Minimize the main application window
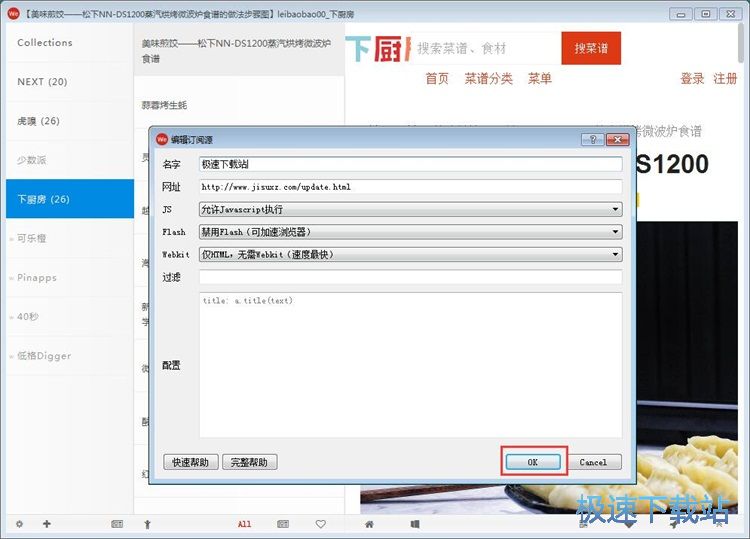750x539 pixels. tap(681, 14)
